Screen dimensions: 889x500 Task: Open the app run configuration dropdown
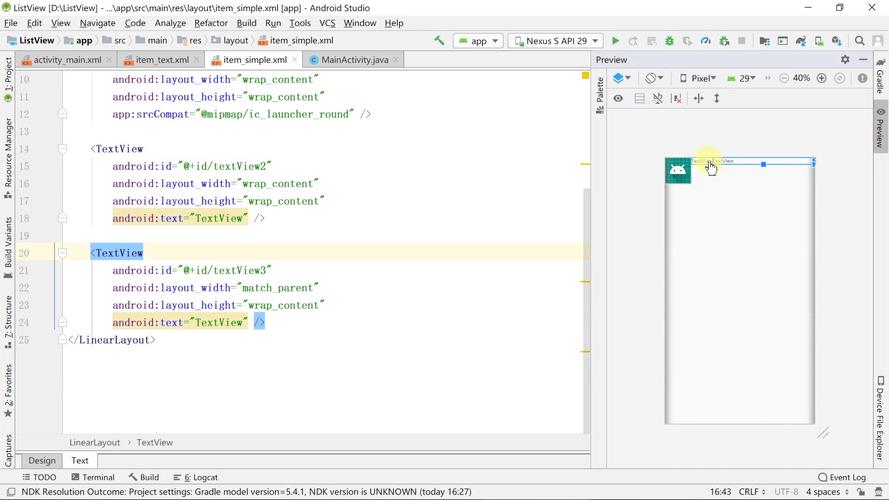click(478, 41)
